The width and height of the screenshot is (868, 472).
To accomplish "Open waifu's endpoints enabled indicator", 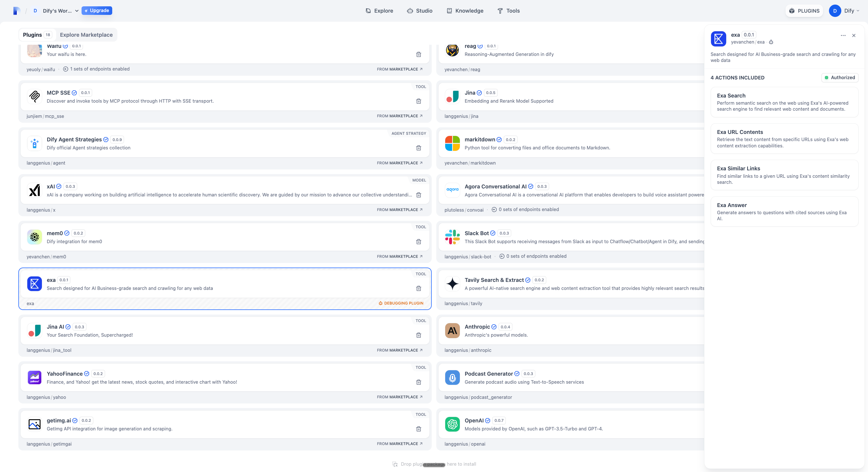I will click(x=96, y=69).
